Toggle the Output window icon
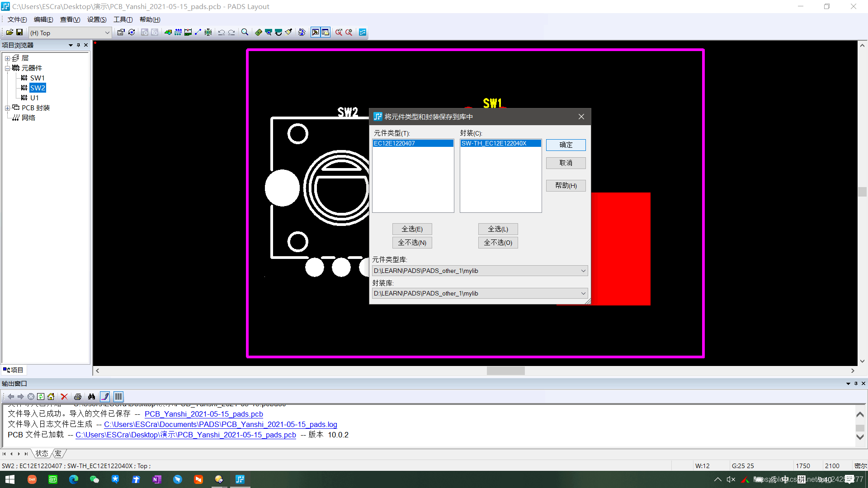The width and height of the screenshot is (868, 488). 316,32
